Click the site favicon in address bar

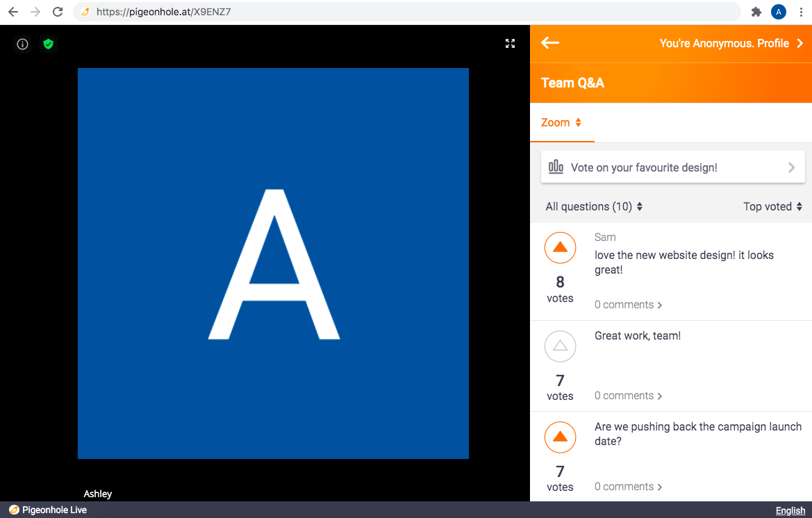click(x=85, y=12)
